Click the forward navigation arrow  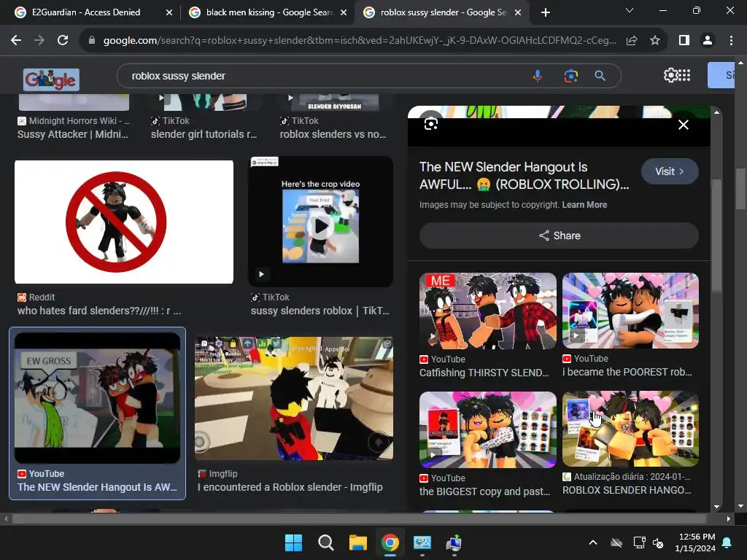[x=39, y=41]
